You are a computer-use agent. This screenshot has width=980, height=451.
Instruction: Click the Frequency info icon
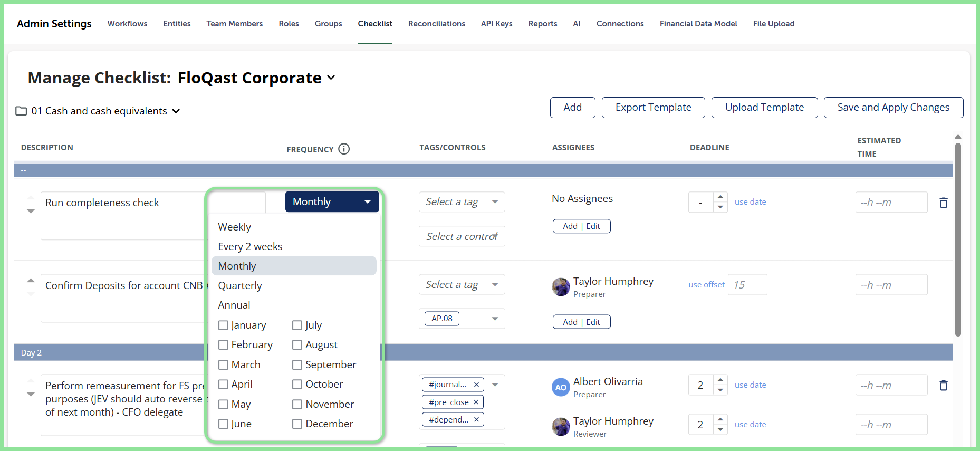pyautogui.click(x=344, y=149)
